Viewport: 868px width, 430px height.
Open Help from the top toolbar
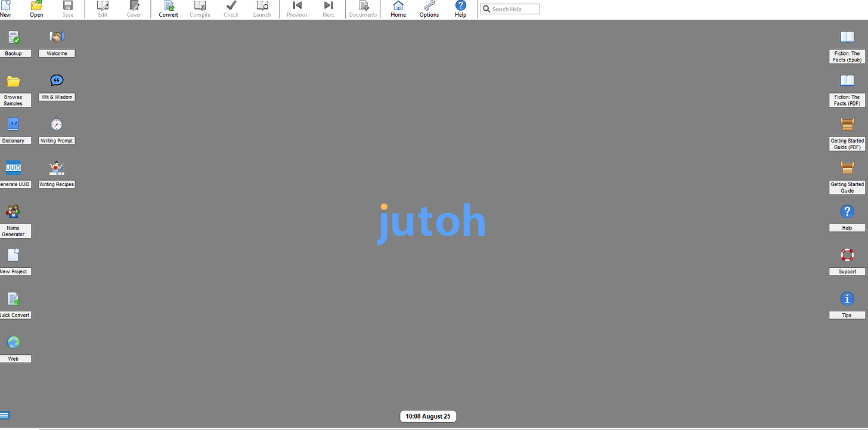point(461,5)
